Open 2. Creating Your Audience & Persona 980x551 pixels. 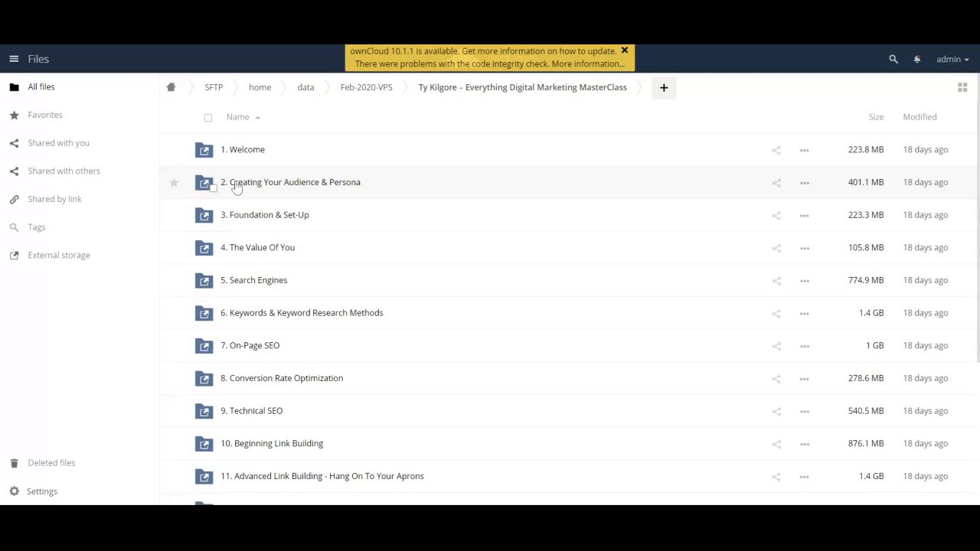click(290, 182)
